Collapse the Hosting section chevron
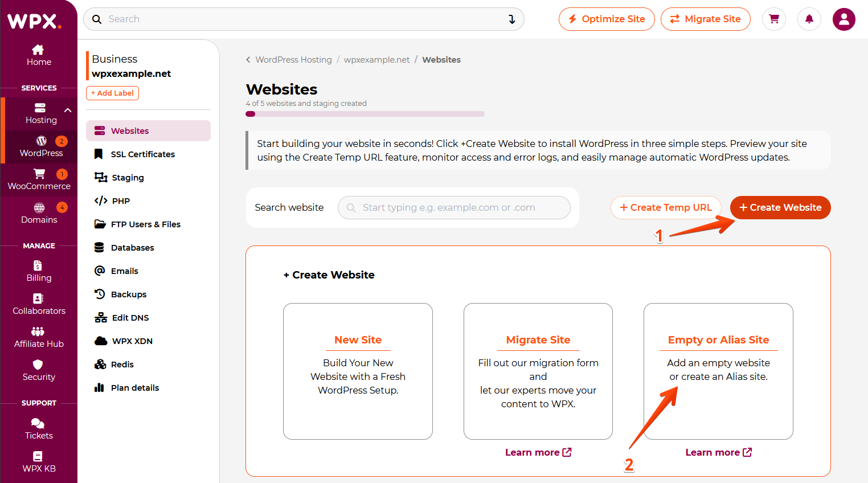This screenshot has height=483, width=868. click(68, 110)
